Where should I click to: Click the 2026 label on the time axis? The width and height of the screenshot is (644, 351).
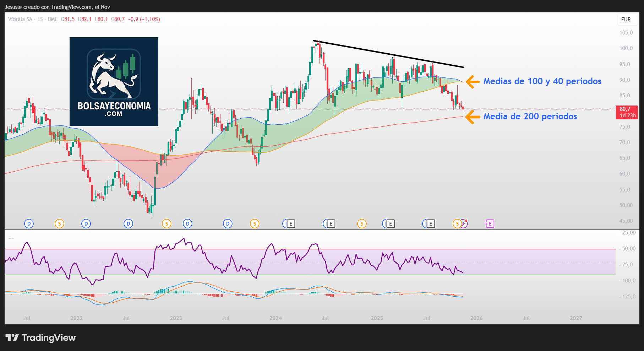(x=476, y=318)
